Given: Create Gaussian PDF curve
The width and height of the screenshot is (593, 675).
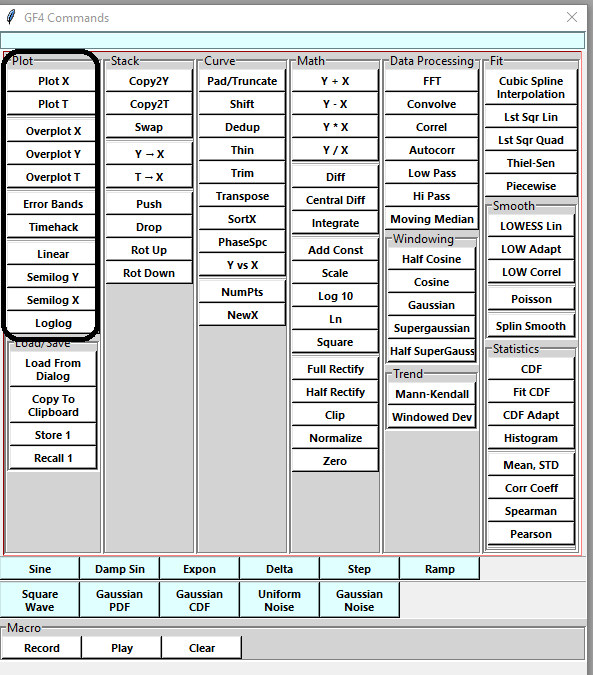Looking at the screenshot, I should point(120,600).
